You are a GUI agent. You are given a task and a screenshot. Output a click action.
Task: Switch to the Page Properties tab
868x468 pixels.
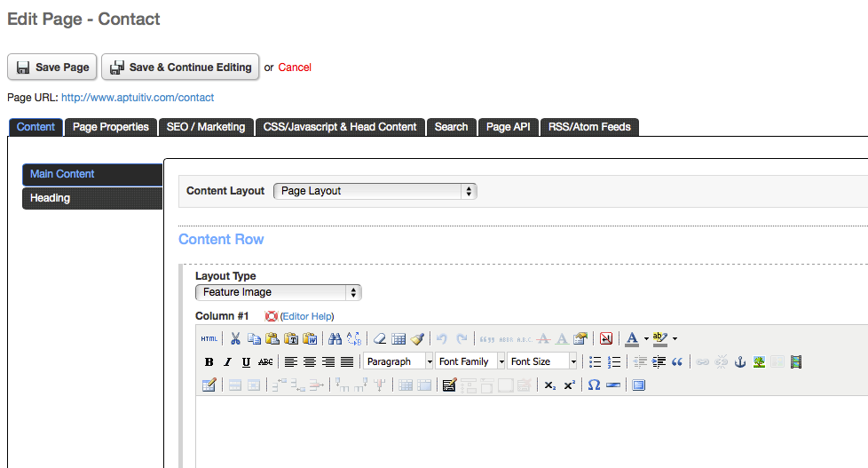(111, 127)
